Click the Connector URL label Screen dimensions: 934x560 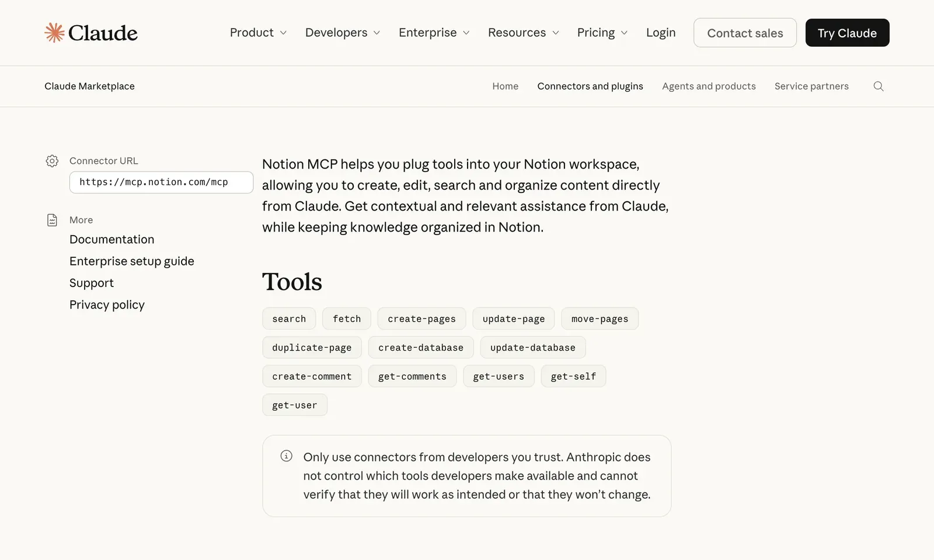(x=104, y=161)
